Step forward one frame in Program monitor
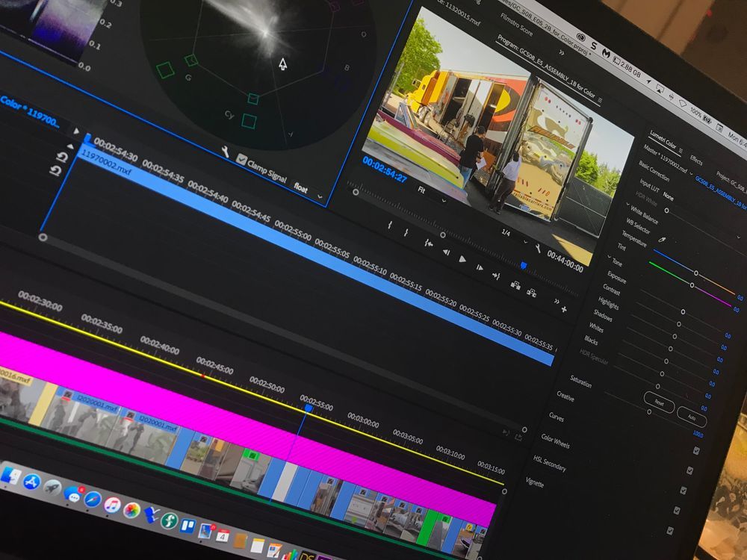The width and height of the screenshot is (747, 560). coord(480,267)
